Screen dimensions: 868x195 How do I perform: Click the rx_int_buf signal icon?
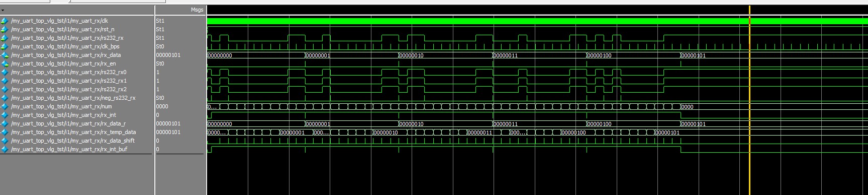[x=5, y=149]
